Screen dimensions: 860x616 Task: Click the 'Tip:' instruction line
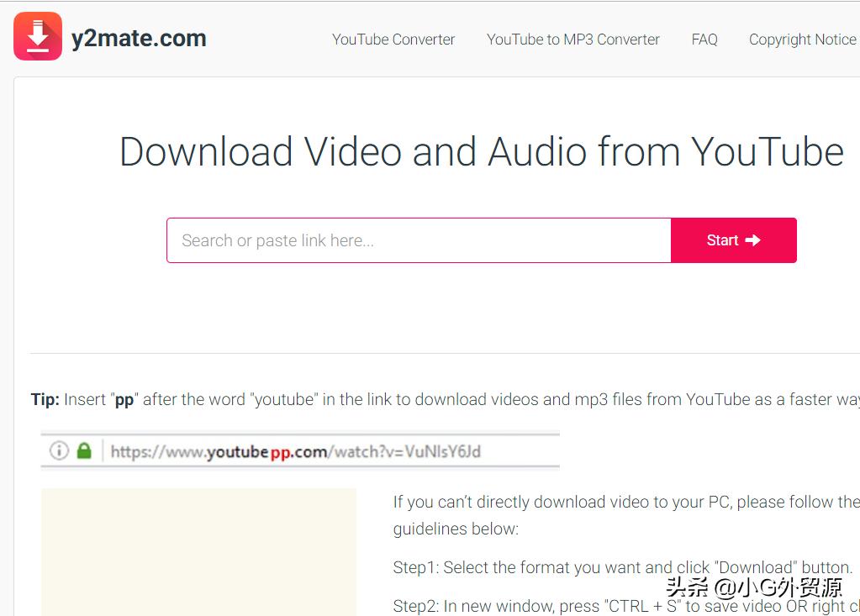(445, 399)
